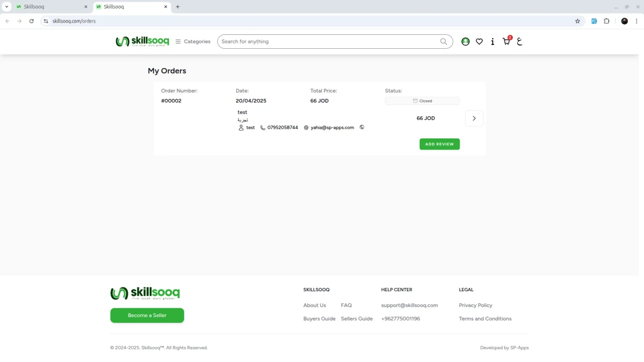The image size is (644, 362).
Task: Click the Developed by SP-Apps link
Action: coord(504,348)
